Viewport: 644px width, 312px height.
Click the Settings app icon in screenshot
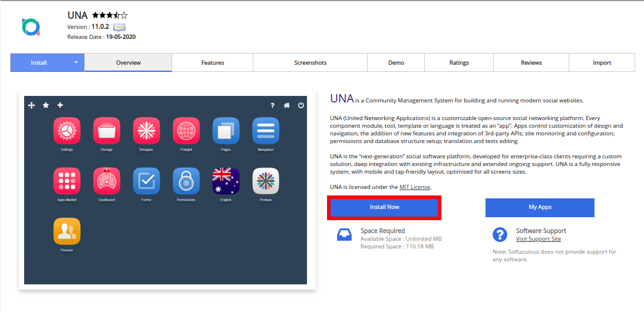(67, 131)
